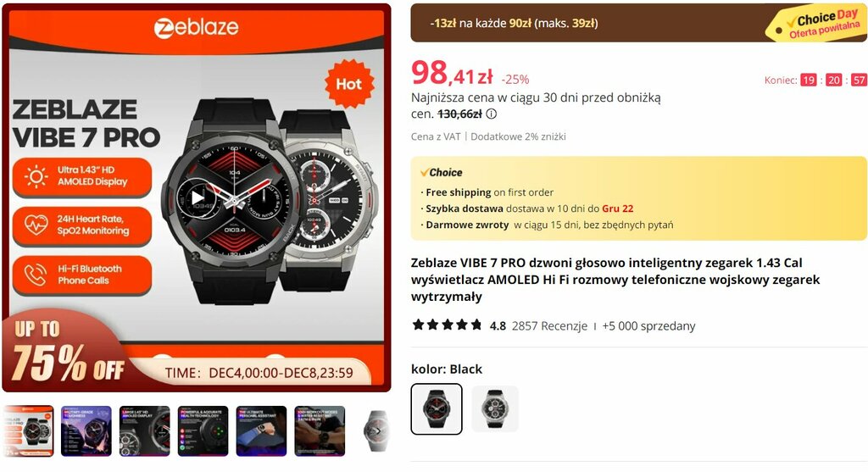Click the -13zł na każde 90zł coupon banner
868x472 pixels.
(514, 23)
